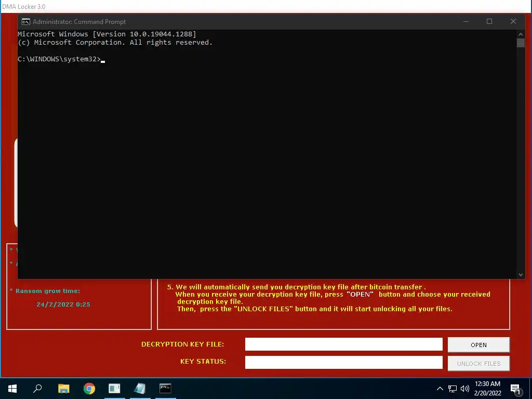Switch to the news-style app on taskbar
Screen dimensions: 532x399
[x=114, y=389]
